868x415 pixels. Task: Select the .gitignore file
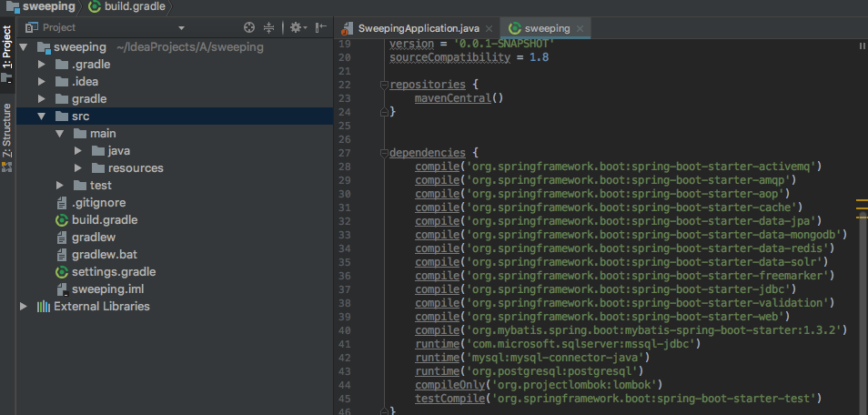[x=98, y=203]
